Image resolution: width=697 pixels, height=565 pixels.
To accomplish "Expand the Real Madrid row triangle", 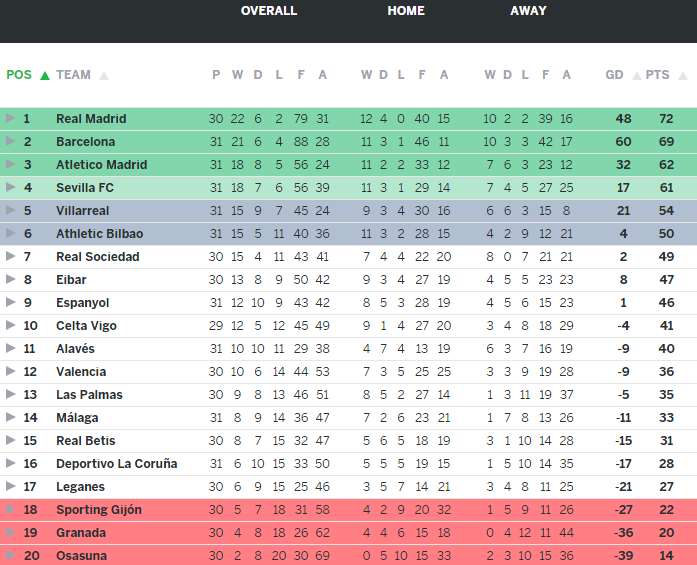I will point(10,119).
